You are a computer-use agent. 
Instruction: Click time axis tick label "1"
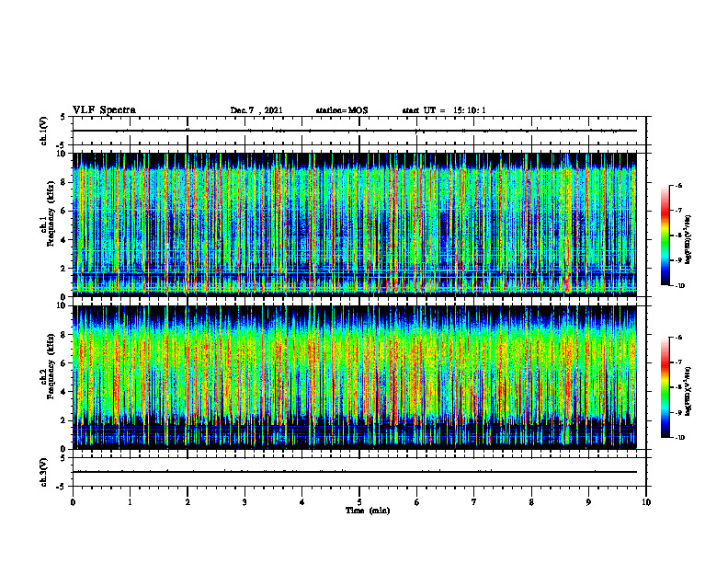130,502
